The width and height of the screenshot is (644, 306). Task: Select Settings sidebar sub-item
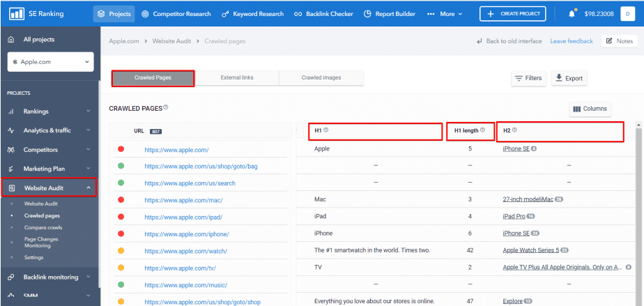33,257
